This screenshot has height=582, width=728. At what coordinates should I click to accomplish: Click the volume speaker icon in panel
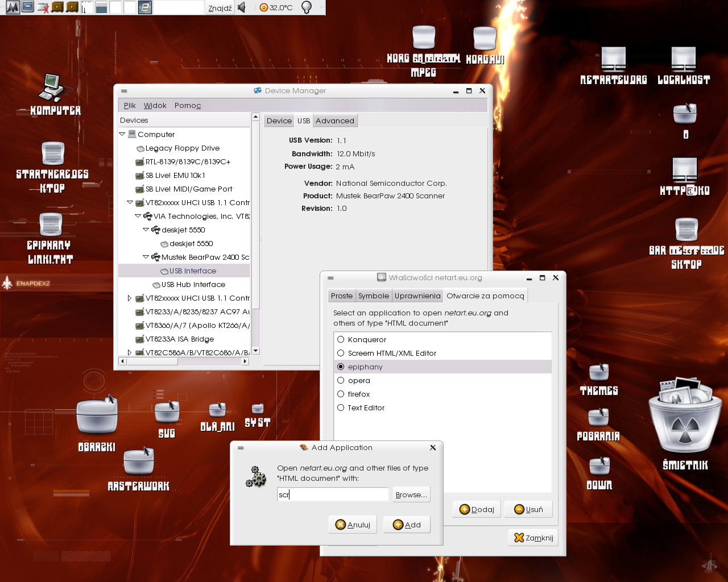click(x=242, y=7)
